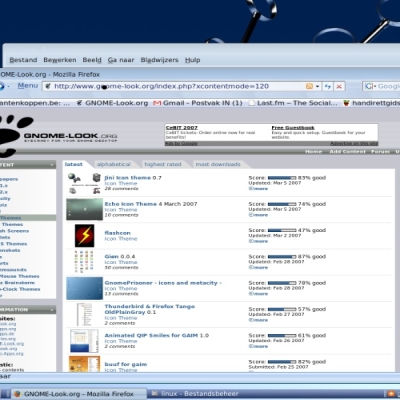Go to Home in site navigation
The height and width of the screenshot is (400, 400).
(313, 152)
